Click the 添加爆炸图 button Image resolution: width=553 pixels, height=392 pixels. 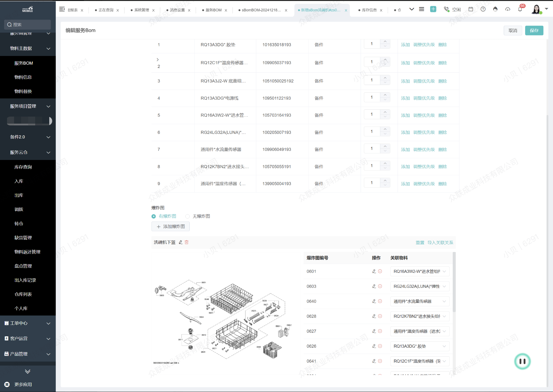coord(171,226)
